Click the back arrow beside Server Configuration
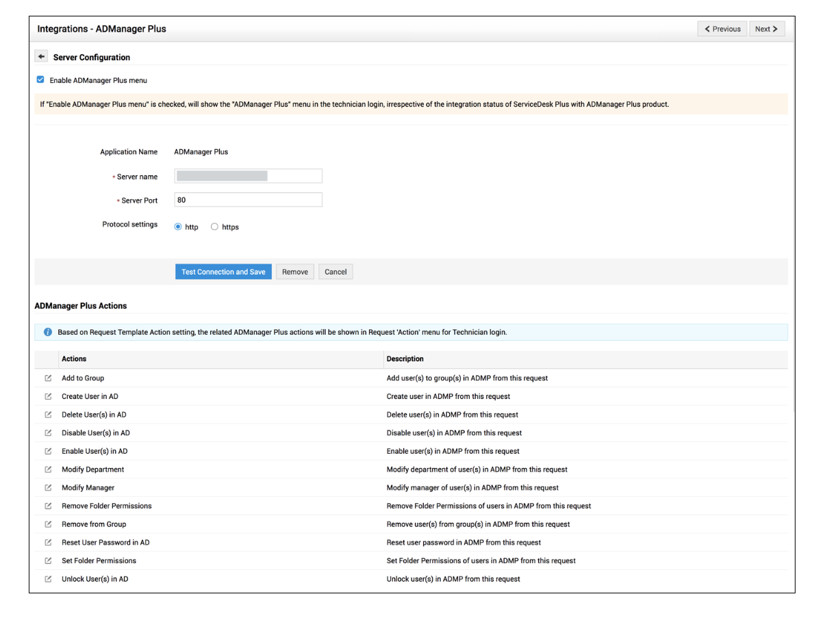 pyautogui.click(x=41, y=57)
